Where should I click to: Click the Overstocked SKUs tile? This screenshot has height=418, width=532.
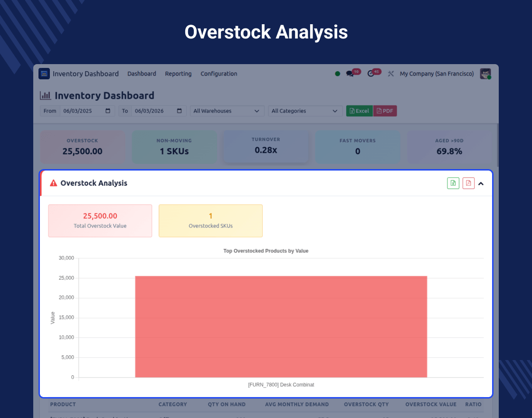tap(211, 221)
